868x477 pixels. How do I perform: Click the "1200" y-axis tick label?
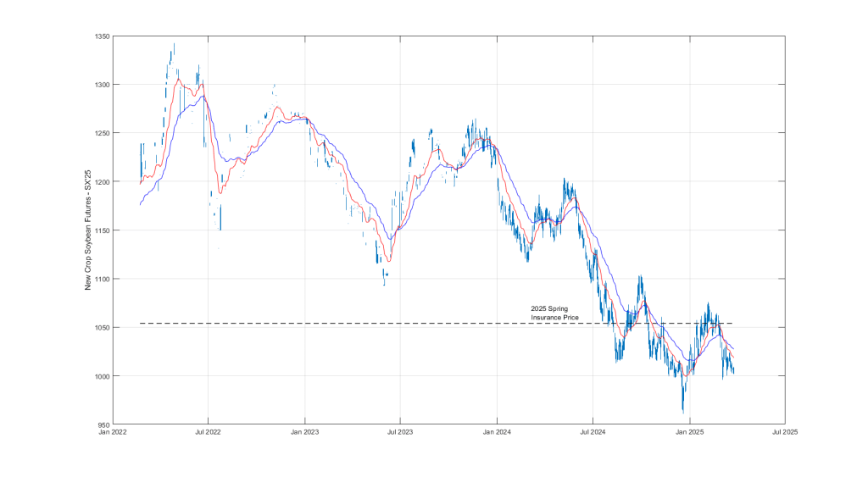103,182
